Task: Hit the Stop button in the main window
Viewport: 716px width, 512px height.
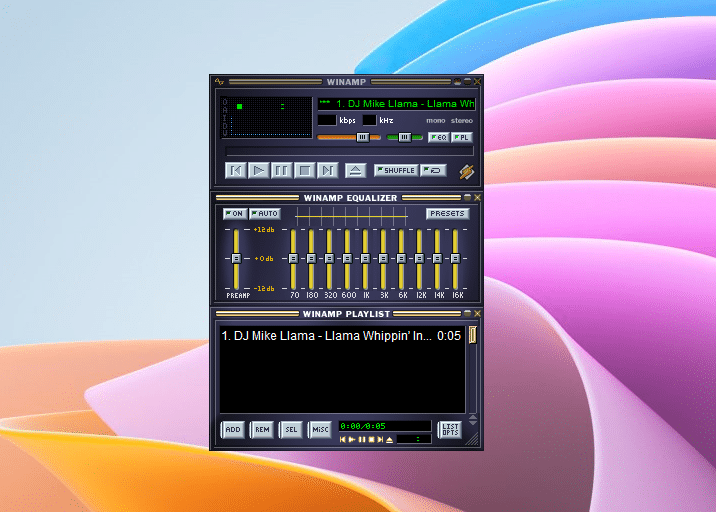Action: click(x=304, y=171)
